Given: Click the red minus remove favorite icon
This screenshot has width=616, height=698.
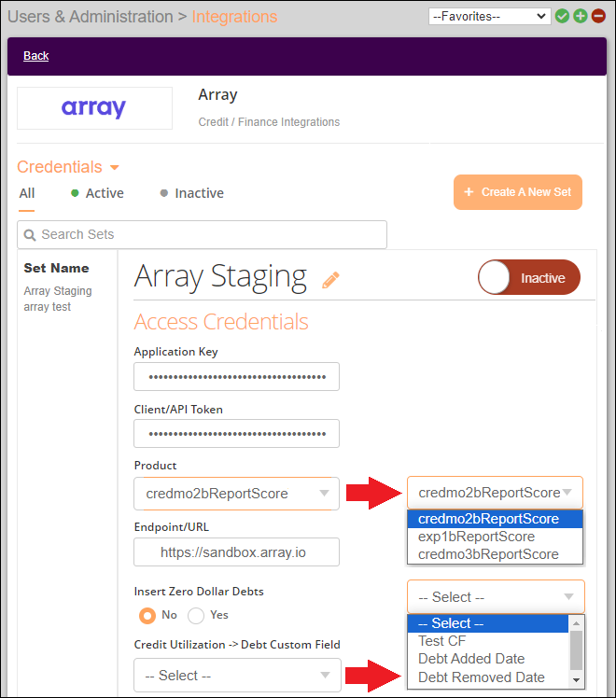Looking at the screenshot, I should [598, 17].
